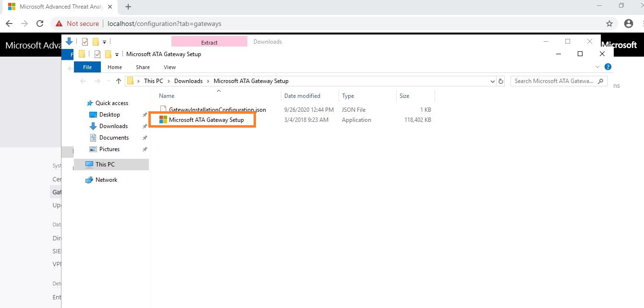Sort files by Type column
Viewport: 644px width, 308px height.
(348, 96)
